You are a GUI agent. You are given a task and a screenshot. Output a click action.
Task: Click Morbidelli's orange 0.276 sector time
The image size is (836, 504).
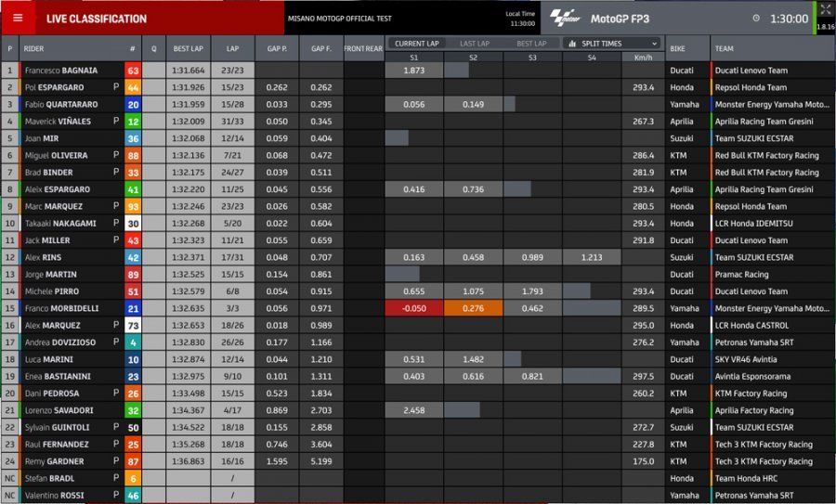(473, 308)
